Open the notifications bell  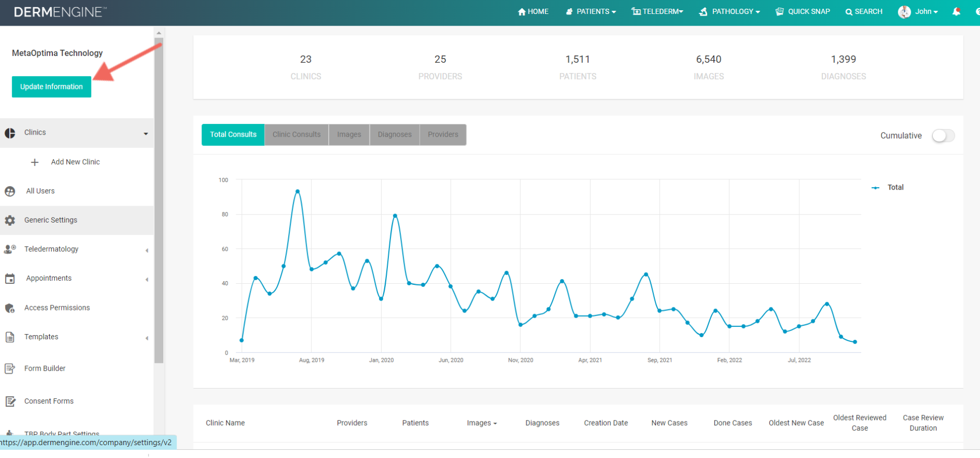pos(956,12)
